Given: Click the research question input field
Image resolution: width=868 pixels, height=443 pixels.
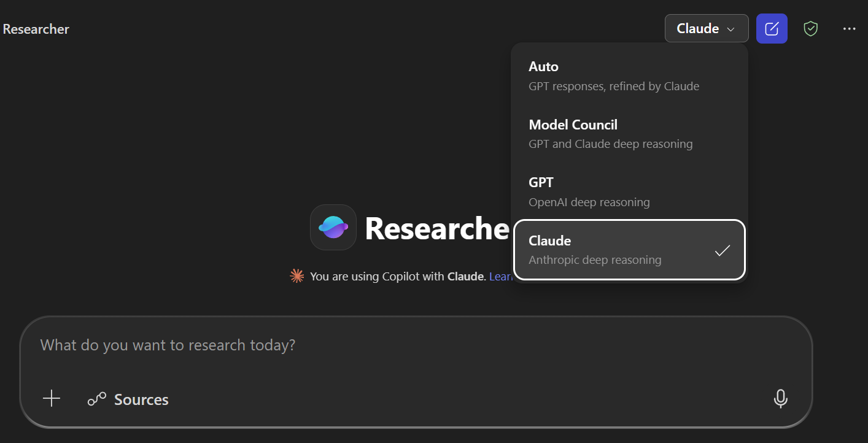Looking at the screenshot, I should (246, 345).
